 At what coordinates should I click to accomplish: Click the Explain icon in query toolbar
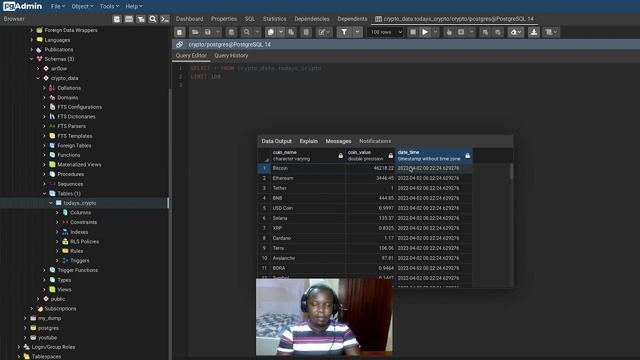coord(449,32)
